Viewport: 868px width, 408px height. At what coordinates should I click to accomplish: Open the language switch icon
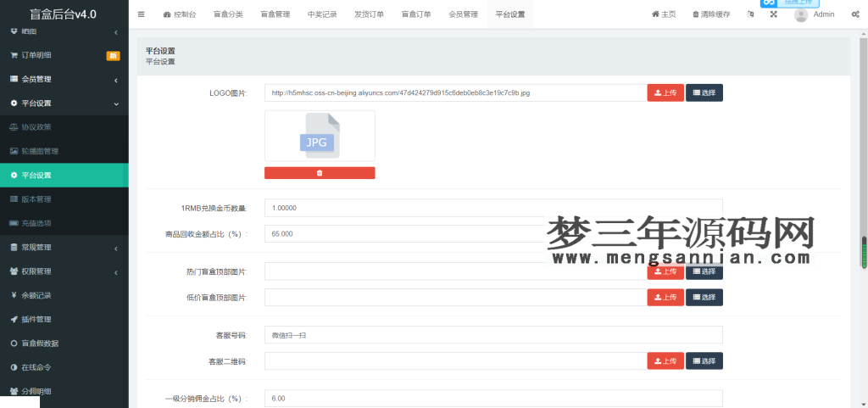[751, 14]
